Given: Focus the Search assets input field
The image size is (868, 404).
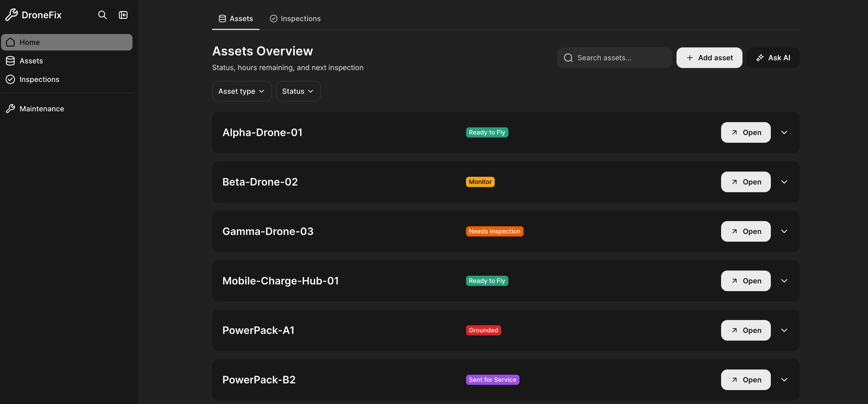Looking at the screenshot, I should pyautogui.click(x=614, y=58).
